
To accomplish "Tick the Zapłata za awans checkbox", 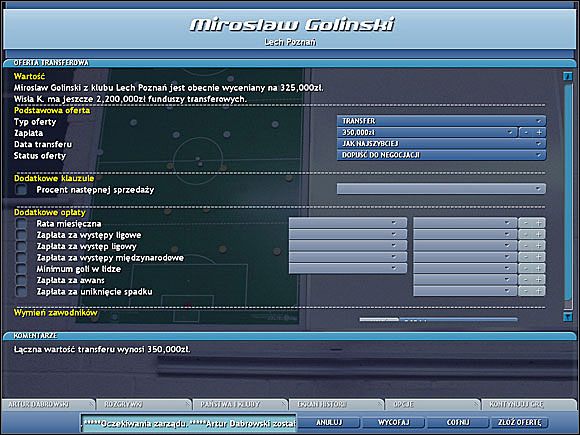I will [x=21, y=280].
